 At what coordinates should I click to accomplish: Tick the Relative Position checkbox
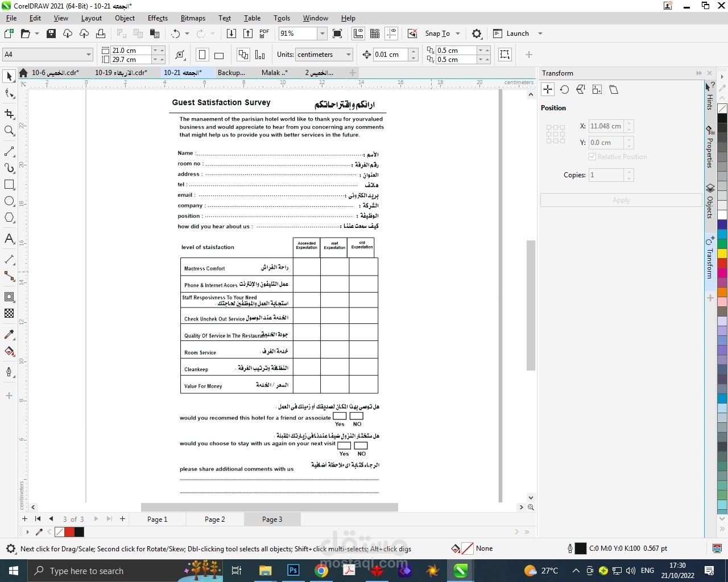[x=592, y=157]
